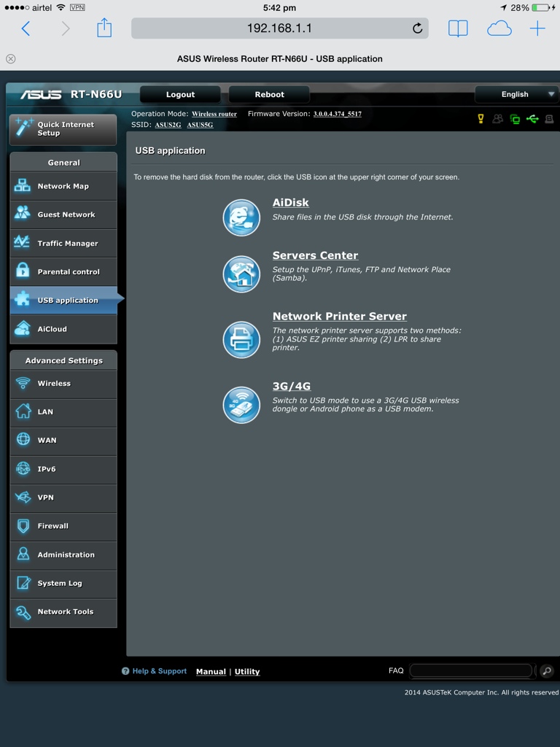Open WAN advanced settings
Screen dimensions: 560x747
pyautogui.click(x=63, y=441)
